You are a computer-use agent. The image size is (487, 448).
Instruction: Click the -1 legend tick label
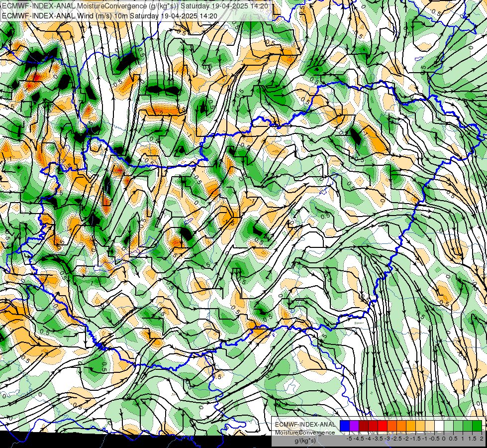(425, 439)
